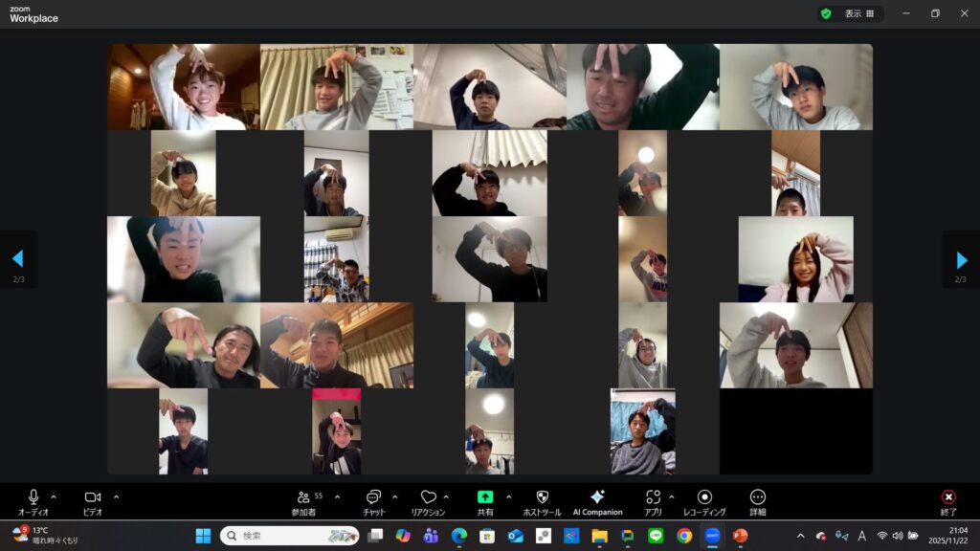Click the green encryption shield icon
This screenshot has width=980, height=551.
tap(826, 14)
